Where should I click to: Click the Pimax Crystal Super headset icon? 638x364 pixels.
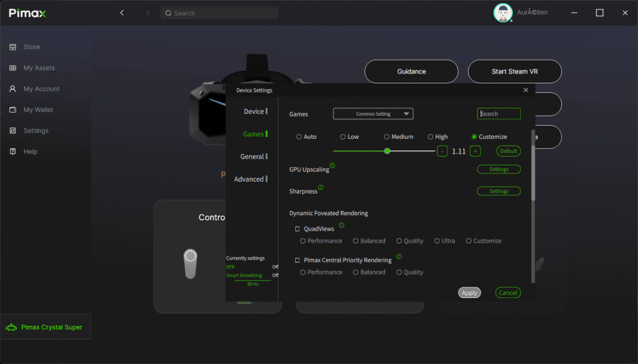point(11,327)
